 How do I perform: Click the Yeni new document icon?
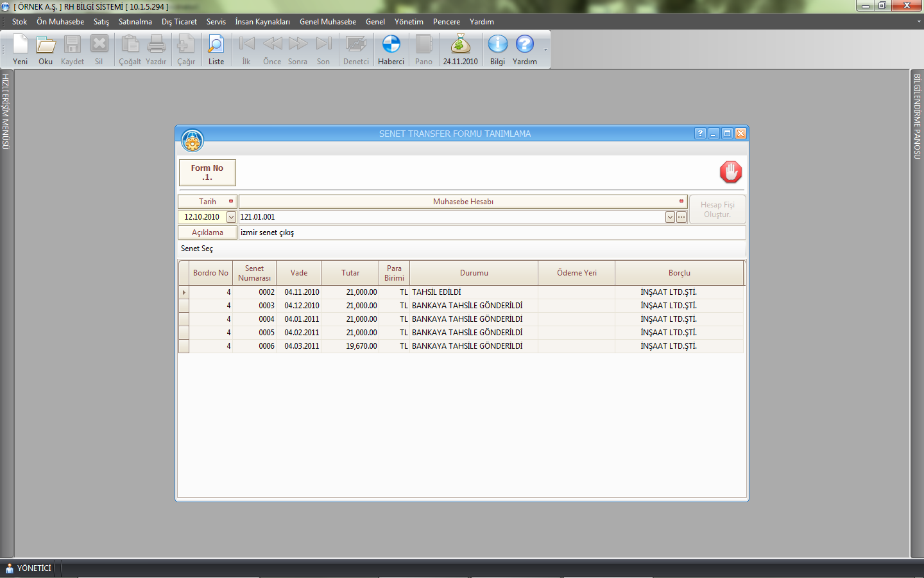point(21,46)
